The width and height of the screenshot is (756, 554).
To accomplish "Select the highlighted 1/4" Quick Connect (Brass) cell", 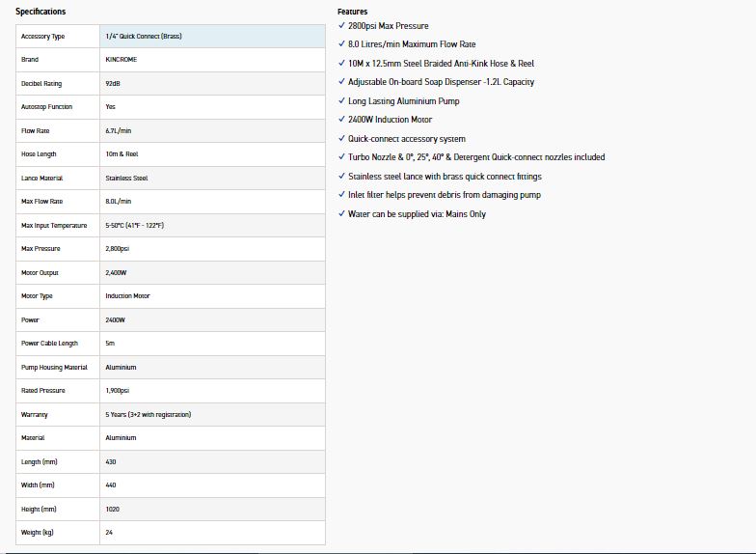I will click(212, 37).
